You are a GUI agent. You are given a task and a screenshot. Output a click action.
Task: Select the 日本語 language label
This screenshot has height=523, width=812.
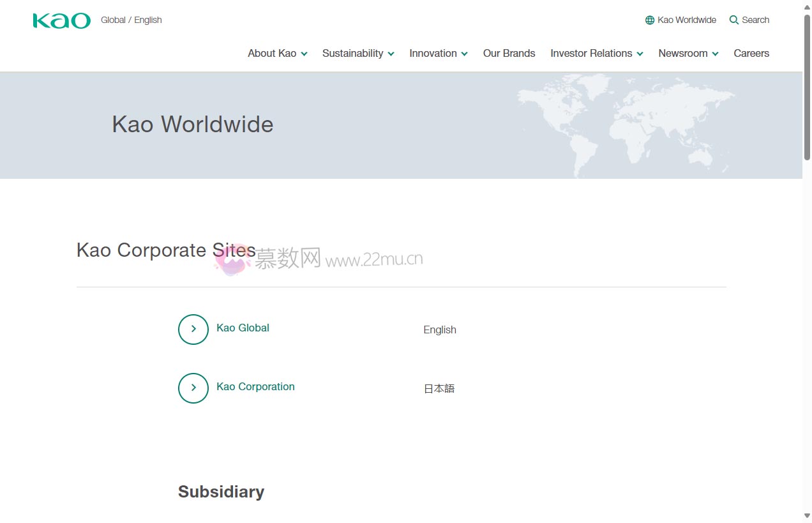439,389
